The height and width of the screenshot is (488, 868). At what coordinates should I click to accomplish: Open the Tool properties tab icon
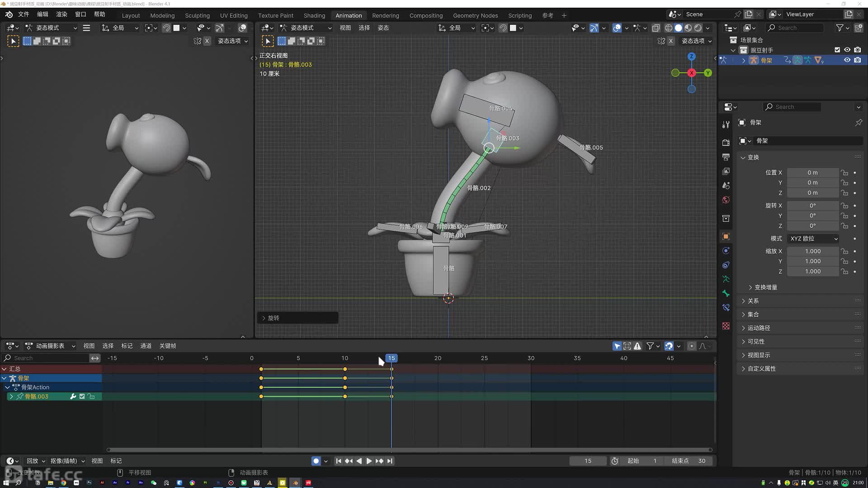[x=726, y=125]
